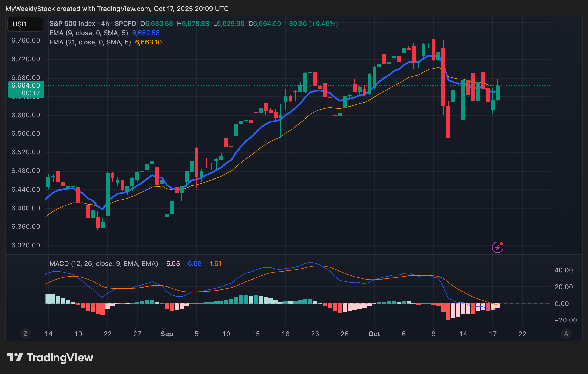Click the Oct label on time axis

coord(374,334)
